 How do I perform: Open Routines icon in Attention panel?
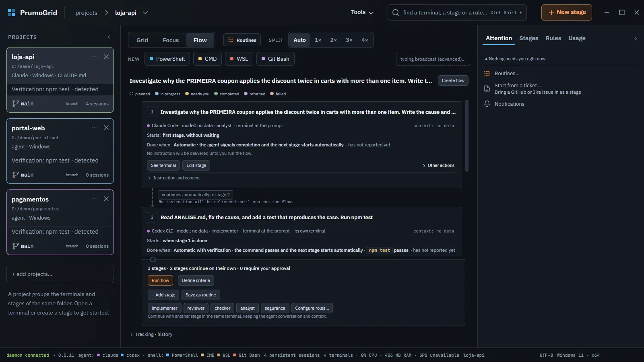point(487,74)
